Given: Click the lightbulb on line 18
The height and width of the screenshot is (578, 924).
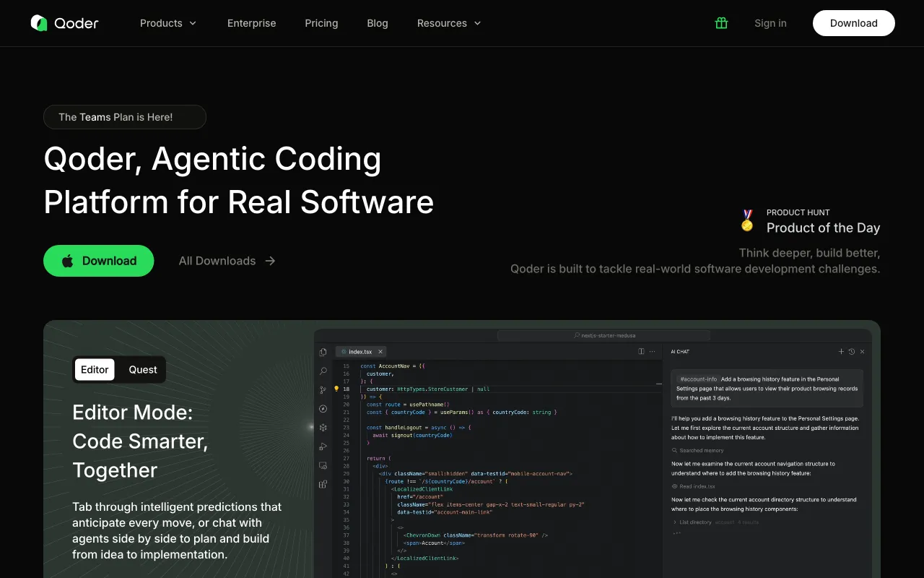Looking at the screenshot, I should [x=336, y=389].
